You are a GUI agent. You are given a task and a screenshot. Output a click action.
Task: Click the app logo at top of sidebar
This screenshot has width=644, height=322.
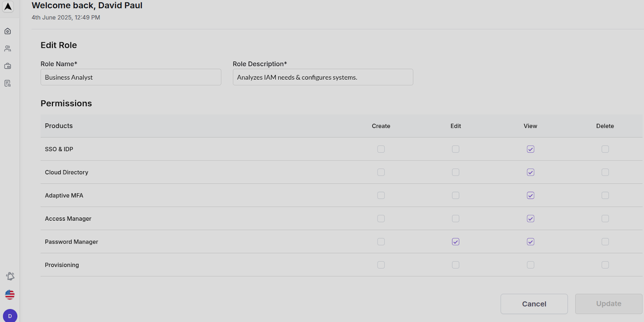pos(8,7)
